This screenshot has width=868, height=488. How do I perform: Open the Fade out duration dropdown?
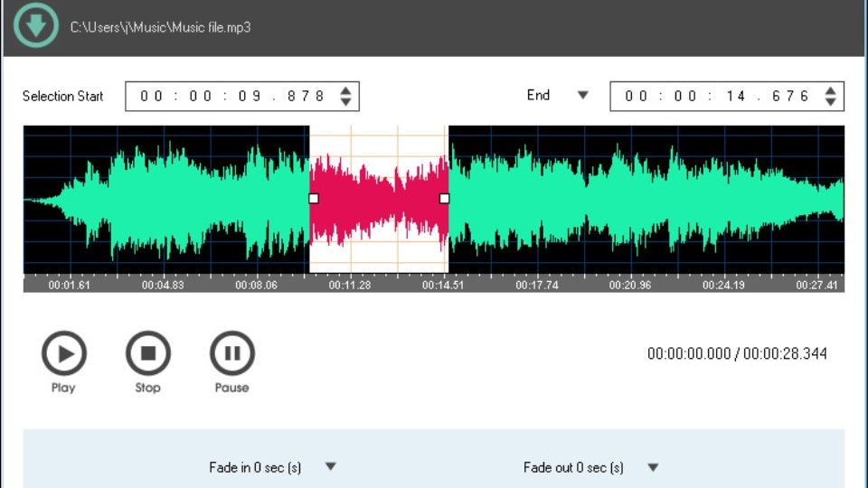653,467
